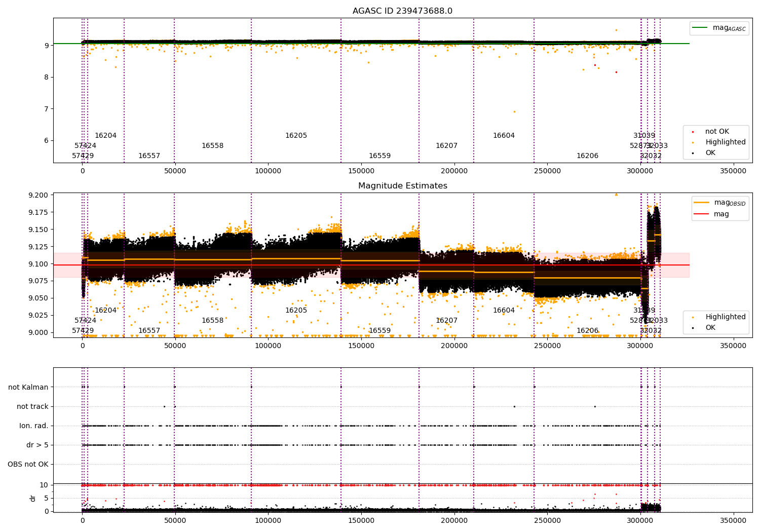This screenshot has width=760, height=532.
Task: Select obsid label 16604 in the top plot
Action: pyautogui.click(x=504, y=136)
